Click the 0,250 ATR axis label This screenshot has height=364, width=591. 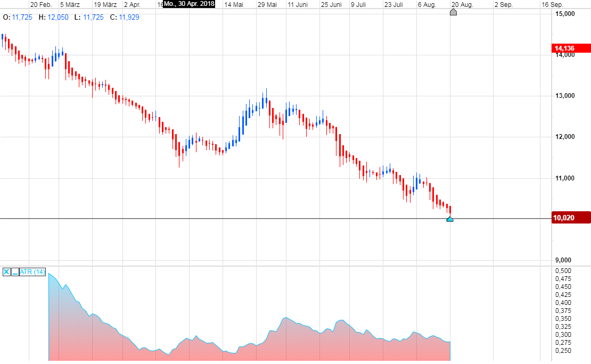pyautogui.click(x=563, y=351)
